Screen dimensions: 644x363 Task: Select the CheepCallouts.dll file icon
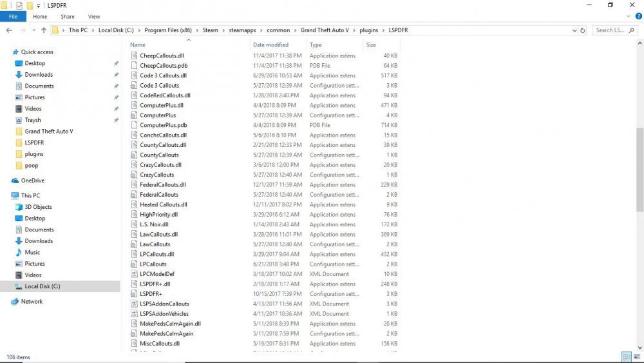pyautogui.click(x=134, y=55)
